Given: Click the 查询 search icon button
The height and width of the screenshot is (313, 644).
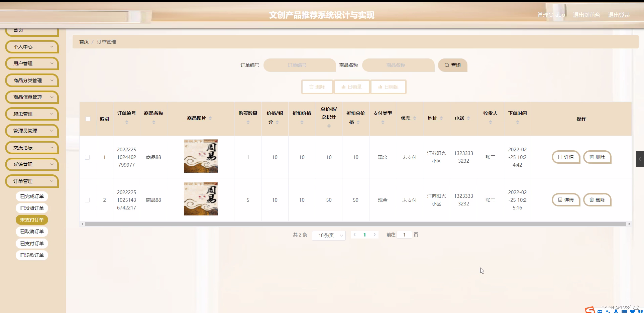Looking at the screenshot, I should pyautogui.click(x=452, y=65).
